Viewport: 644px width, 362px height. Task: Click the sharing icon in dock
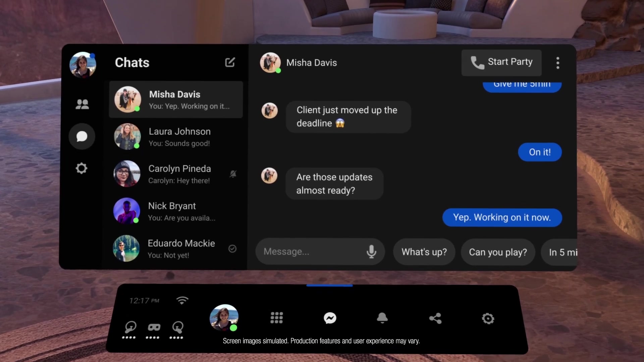435,318
